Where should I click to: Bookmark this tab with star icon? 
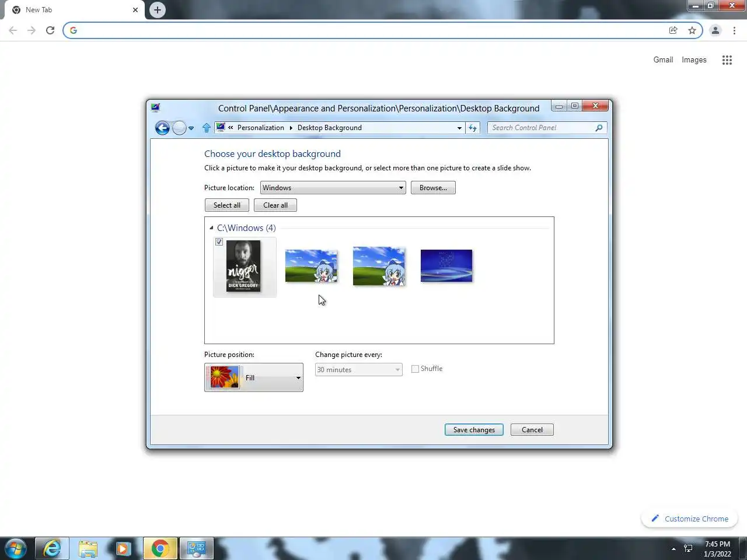[x=692, y=30]
